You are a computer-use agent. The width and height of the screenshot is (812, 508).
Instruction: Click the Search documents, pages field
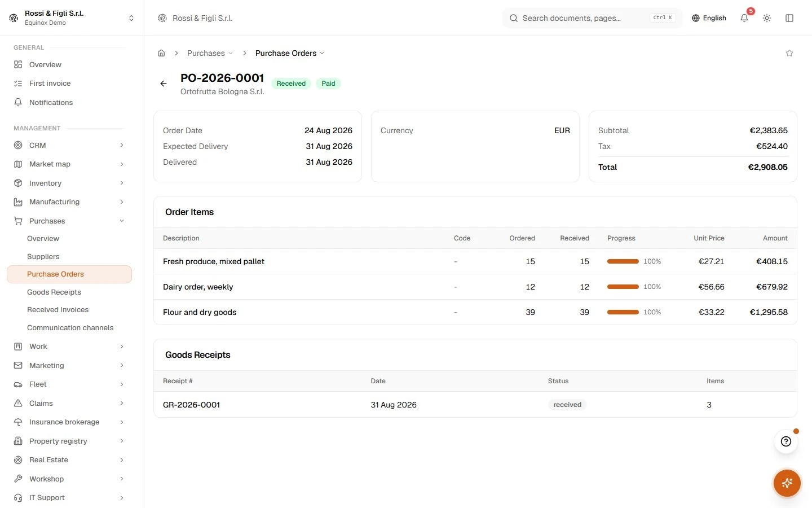coord(592,18)
